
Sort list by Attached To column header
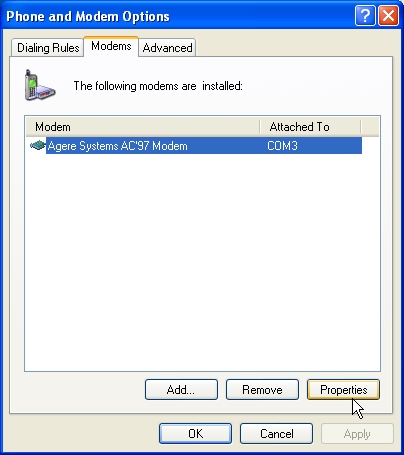(x=310, y=127)
